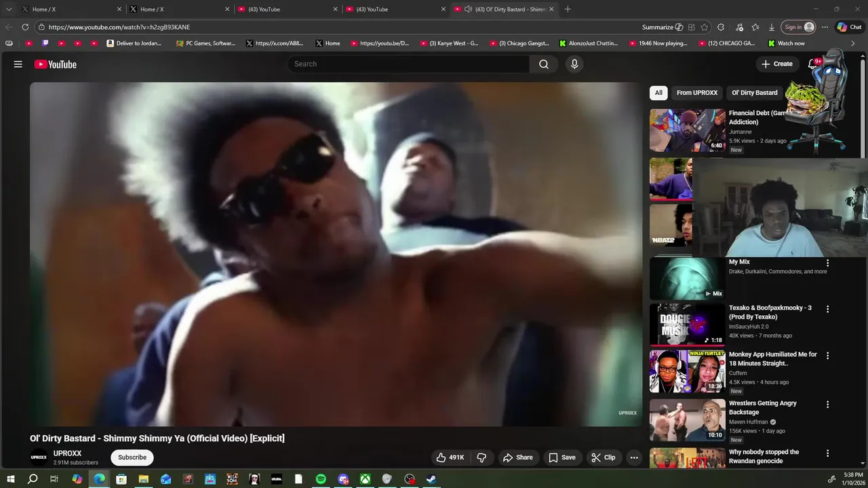
Task: Open the Texako & Boofpaxkmooky thumbnail
Action: 688,325
